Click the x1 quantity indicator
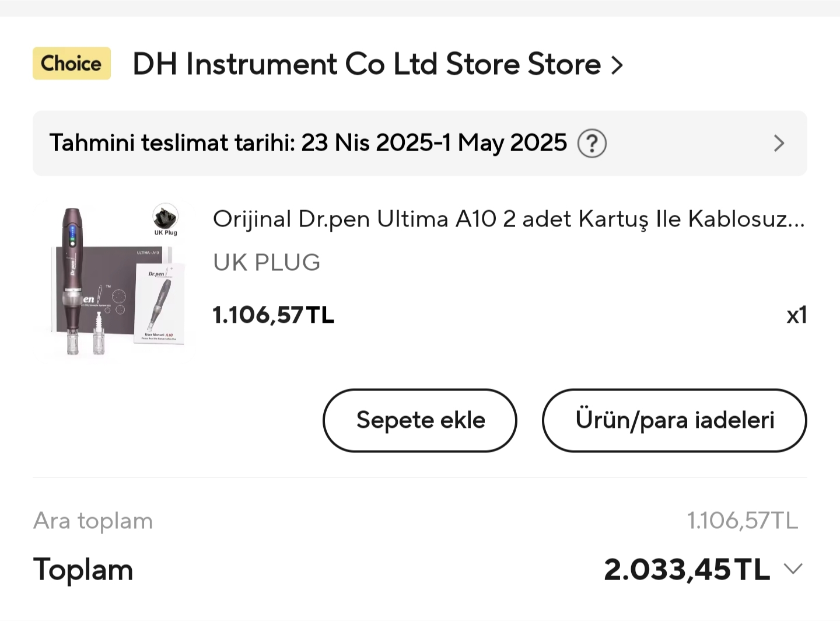 pyautogui.click(x=796, y=315)
